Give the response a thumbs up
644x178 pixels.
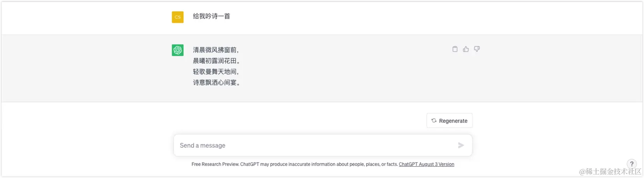pyautogui.click(x=466, y=49)
